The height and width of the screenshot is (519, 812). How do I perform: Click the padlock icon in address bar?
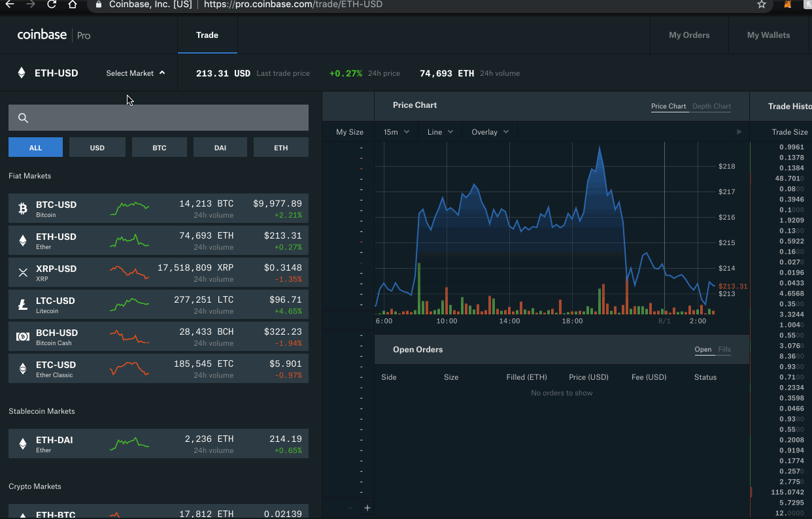click(98, 4)
